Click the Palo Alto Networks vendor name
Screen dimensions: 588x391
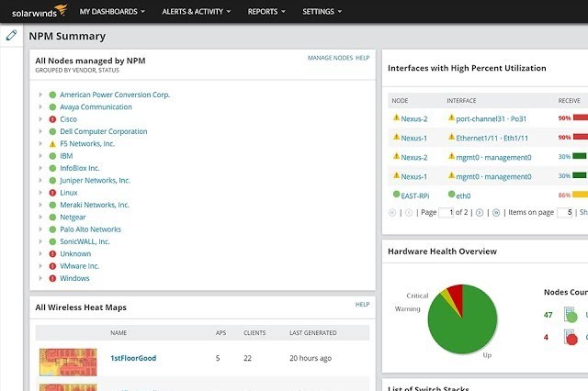90,229
